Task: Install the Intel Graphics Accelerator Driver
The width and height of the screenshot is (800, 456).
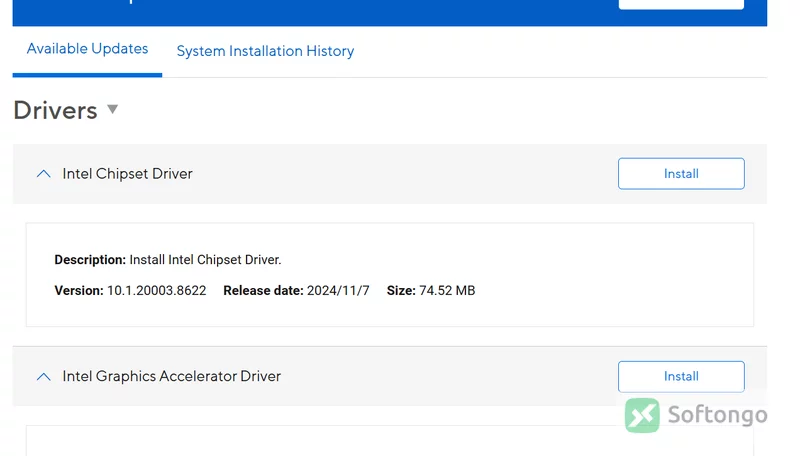Action: coord(681,376)
